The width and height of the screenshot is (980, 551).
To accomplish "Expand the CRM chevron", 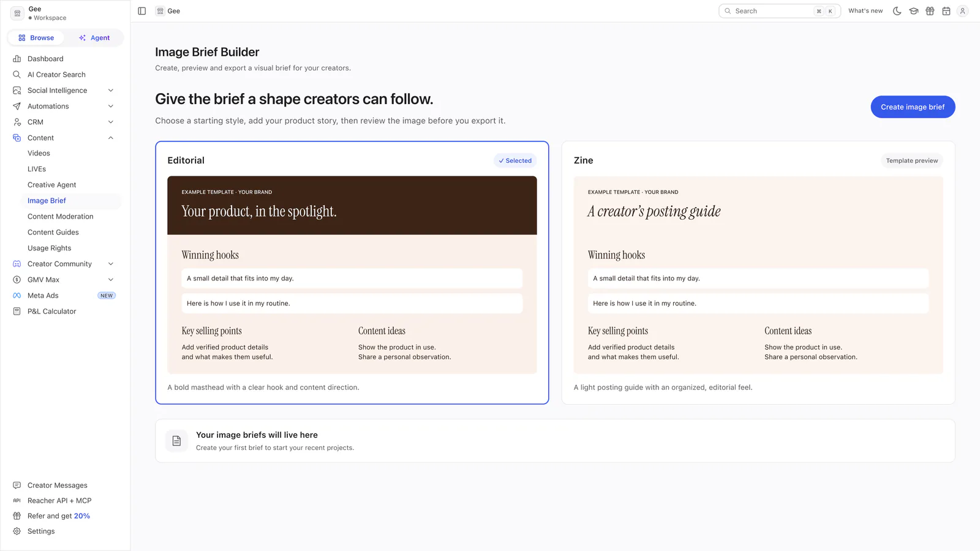I will pos(111,122).
